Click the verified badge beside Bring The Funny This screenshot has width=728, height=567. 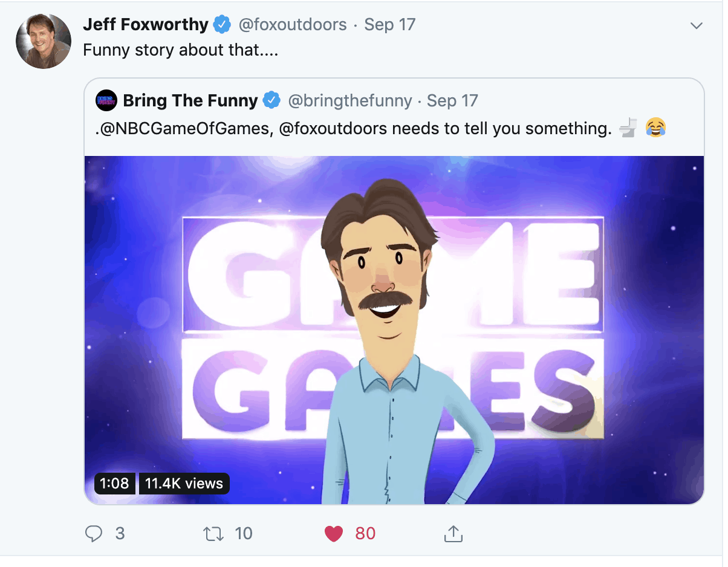pyautogui.click(x=272, y=101)
